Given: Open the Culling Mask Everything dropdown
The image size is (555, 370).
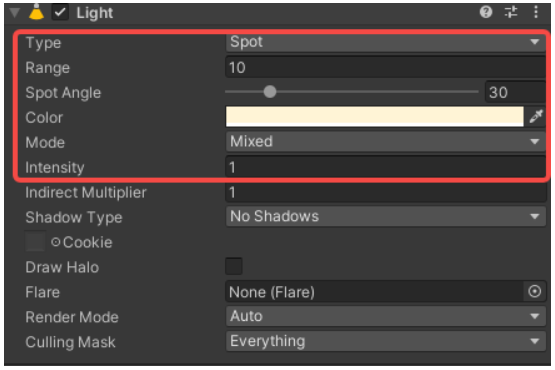Looking at the screenshot, I should coord(385,341).
